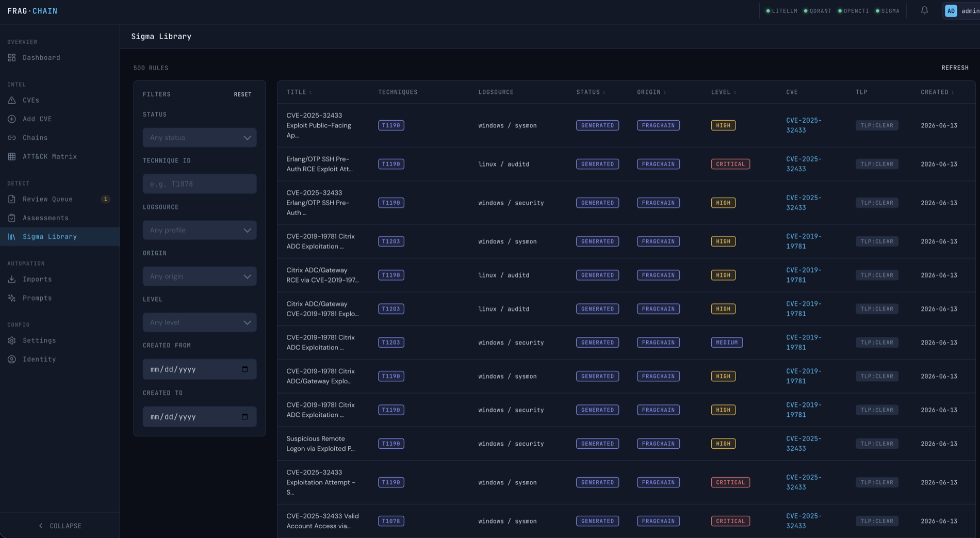The width and height of the screenshot is (980, 538).
Task: Open calendar picker in Created From field
Action: [x=245, y=369]
